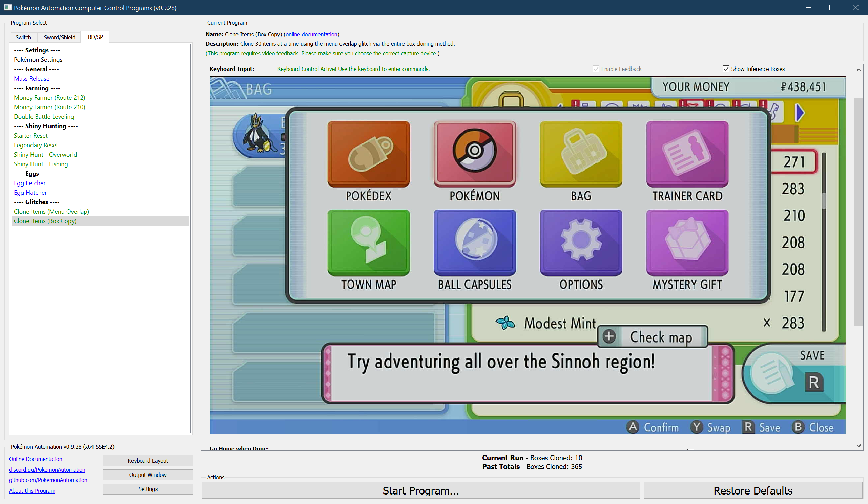Toggle the Enable Feedback checkbox
Viewport: 868px width, 504px height.
coord(596,69)
